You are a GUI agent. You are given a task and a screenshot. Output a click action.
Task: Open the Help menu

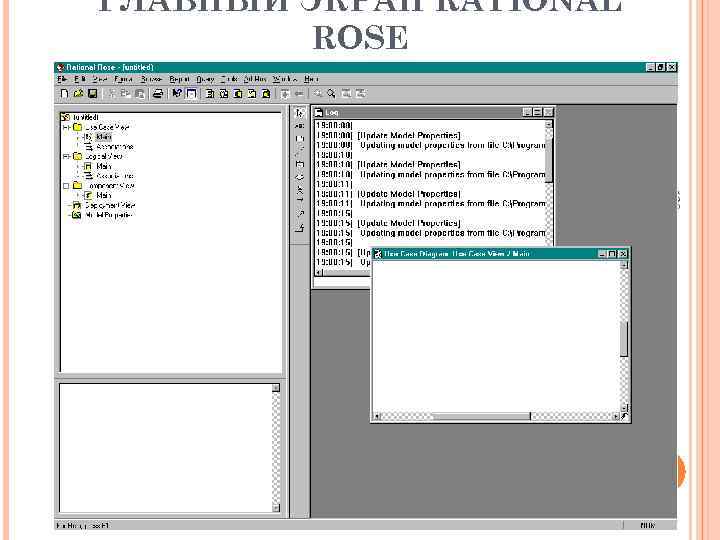[x=311, y=79]
